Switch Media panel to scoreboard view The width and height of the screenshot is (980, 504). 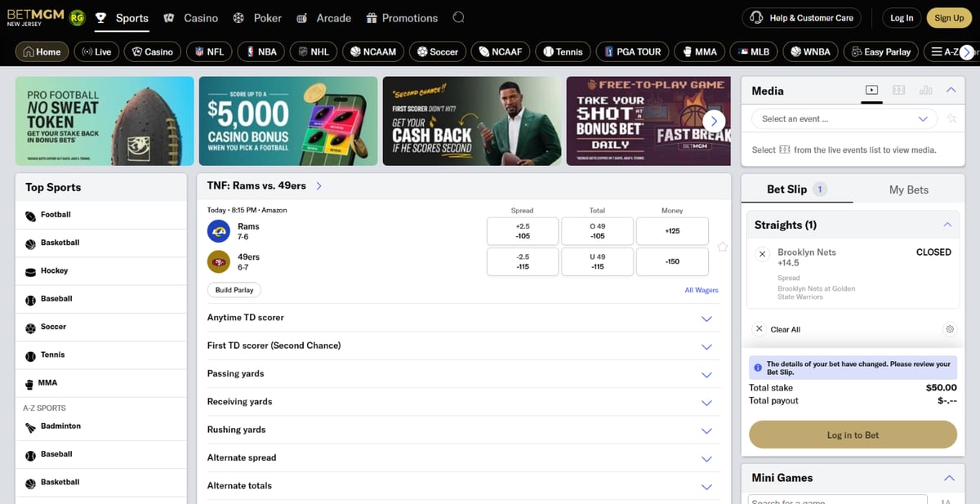click(x=898, y=90)
